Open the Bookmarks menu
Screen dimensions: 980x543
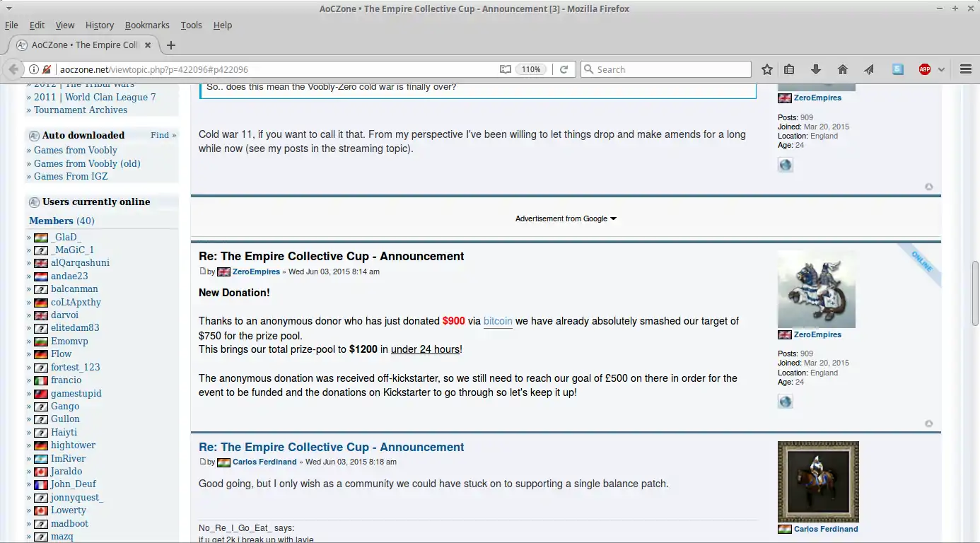click(x=147, y=25)
